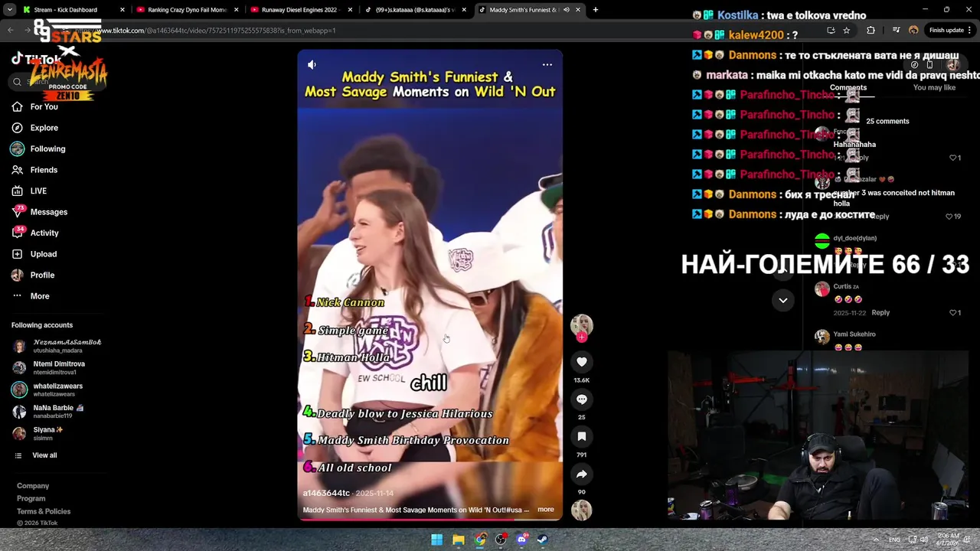Image resolution: width=980 pixels, height=551 pixels.
Task: Close the Runaway Diesel Engines tab
Action: pyautogui.click(x=350, y=10)
